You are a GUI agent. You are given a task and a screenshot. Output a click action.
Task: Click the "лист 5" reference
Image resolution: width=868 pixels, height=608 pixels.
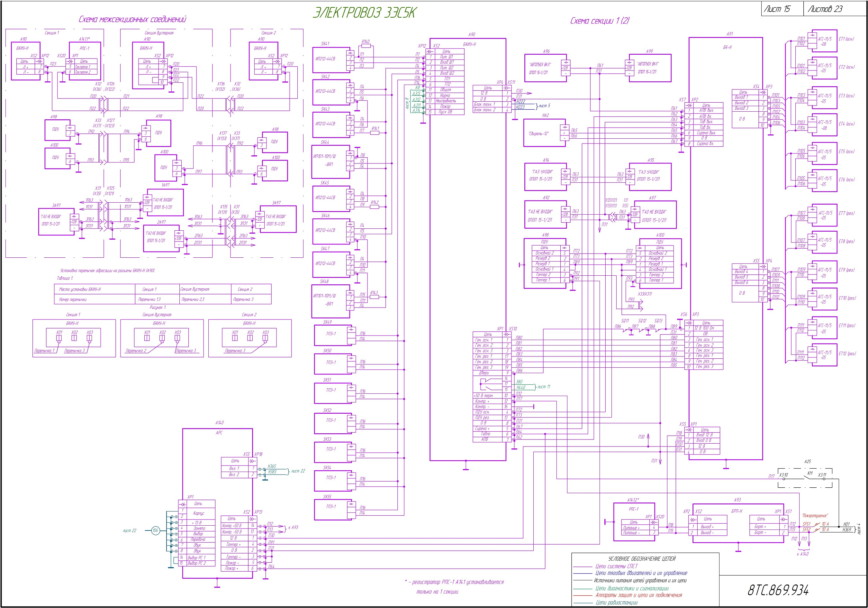[544, 106]
